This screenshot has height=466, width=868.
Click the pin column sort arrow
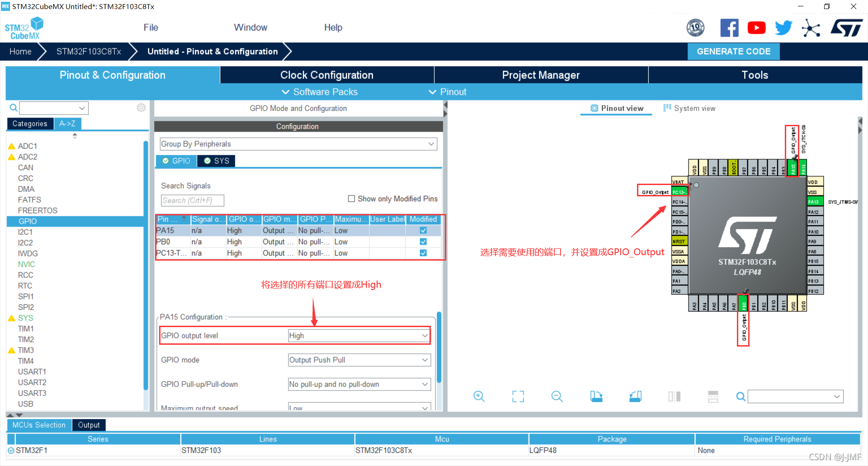184,218
